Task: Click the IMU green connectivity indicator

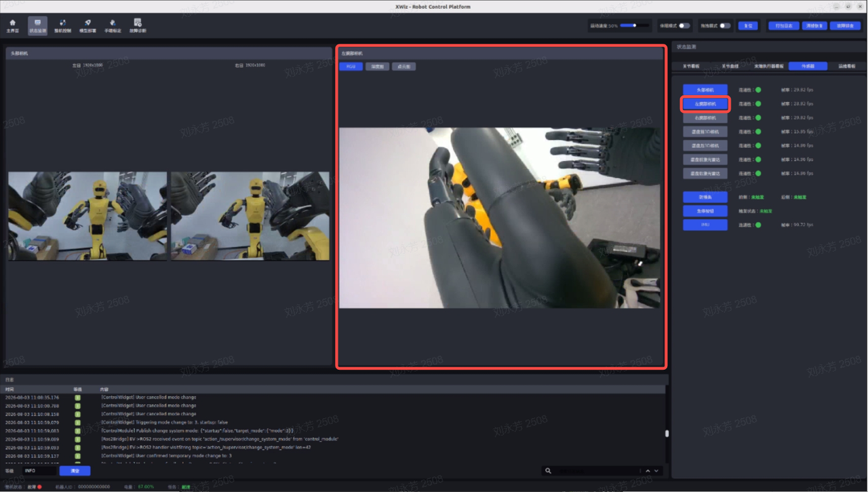Action: click(x=758, y=225)
